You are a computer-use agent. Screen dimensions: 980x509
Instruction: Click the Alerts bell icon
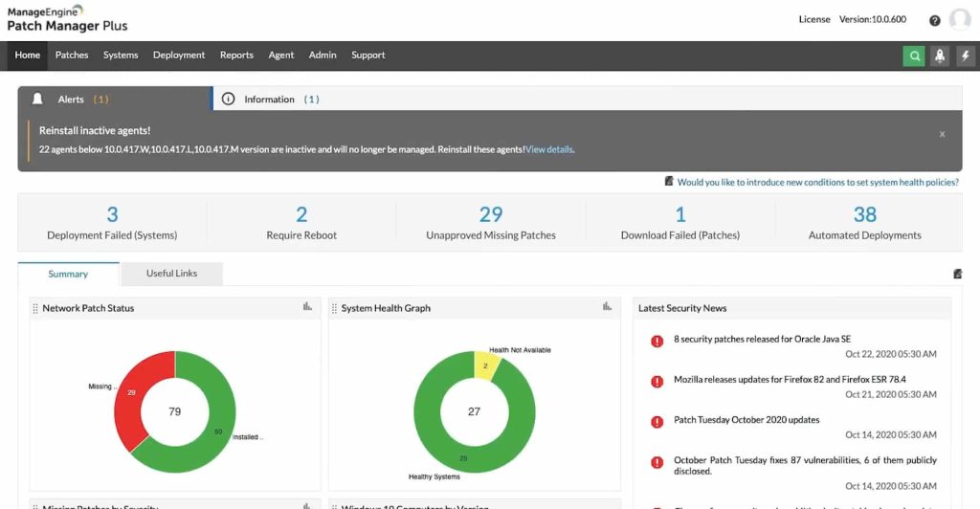(37, 99)
